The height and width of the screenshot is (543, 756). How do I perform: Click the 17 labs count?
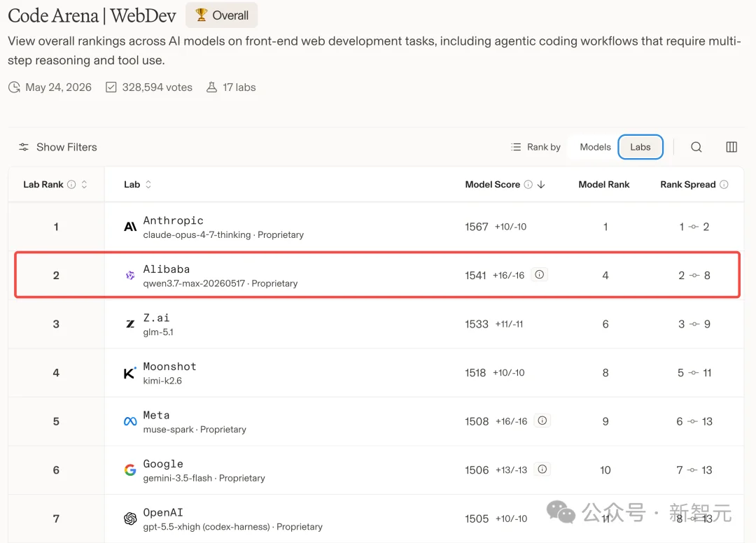[239, 87]
